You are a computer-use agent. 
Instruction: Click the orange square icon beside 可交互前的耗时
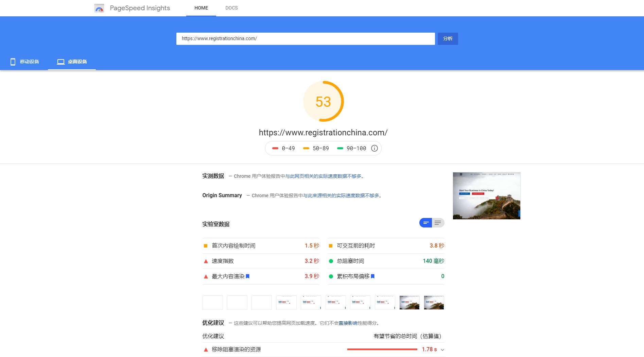point(331,246)
